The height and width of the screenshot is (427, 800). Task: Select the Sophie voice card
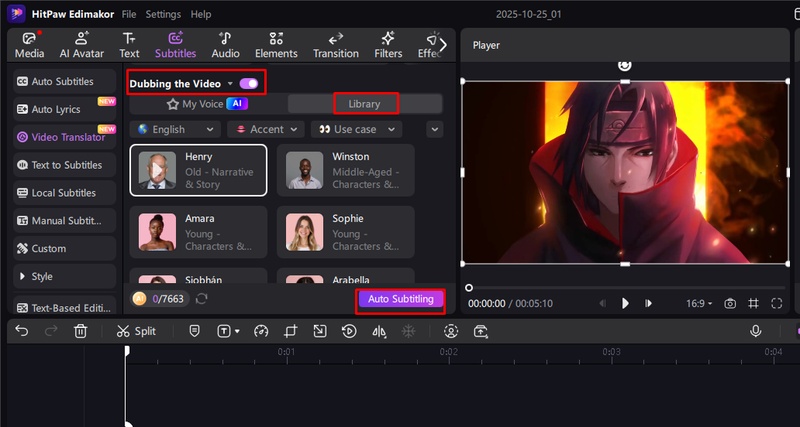pyautogui.click(x=345, y=232)
